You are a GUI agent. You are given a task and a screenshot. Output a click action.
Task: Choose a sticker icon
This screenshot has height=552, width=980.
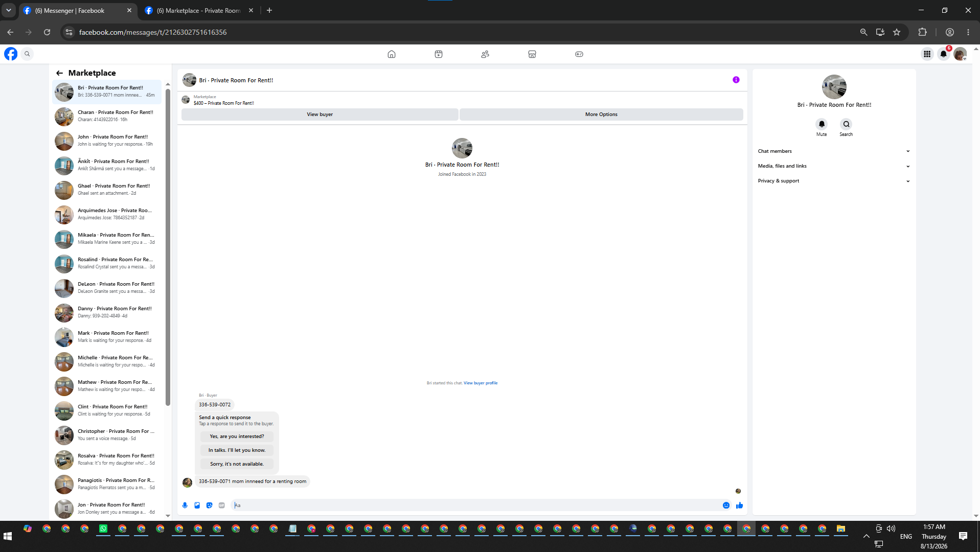pos(210,505)
